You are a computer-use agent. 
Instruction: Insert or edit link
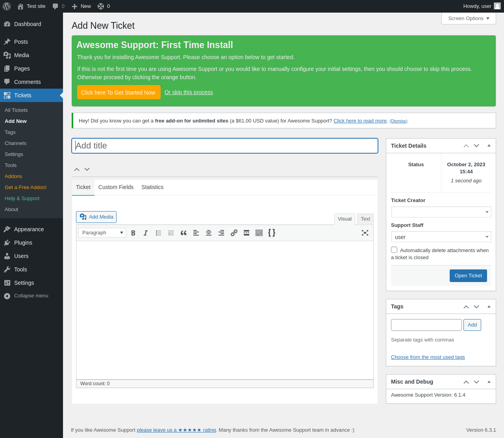[x=234, y=233]
